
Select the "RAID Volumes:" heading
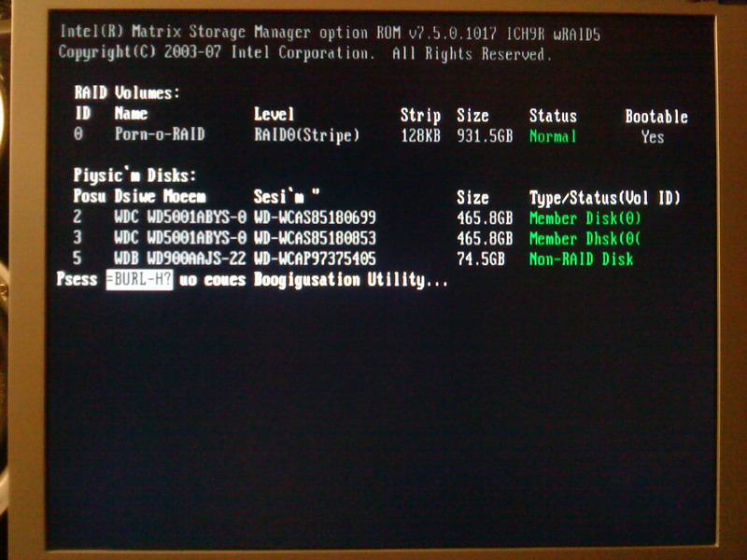[127, 91]
